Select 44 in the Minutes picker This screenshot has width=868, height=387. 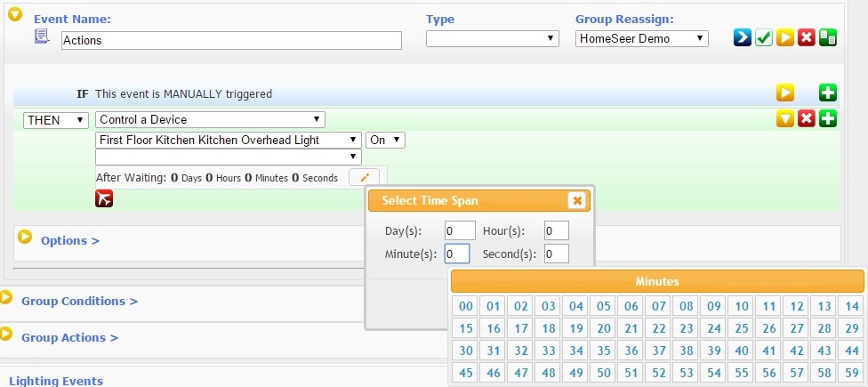(852, 351)
